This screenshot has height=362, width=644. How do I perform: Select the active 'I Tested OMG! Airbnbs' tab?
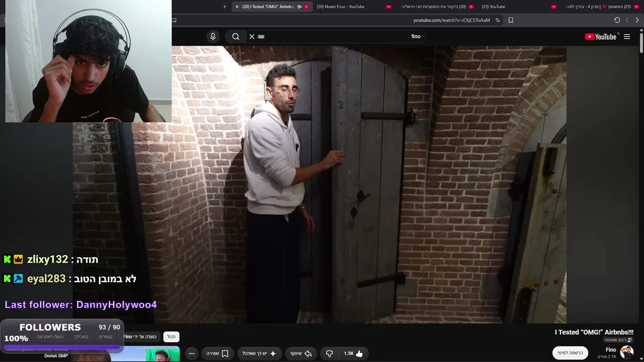click(x=272, y=7)
